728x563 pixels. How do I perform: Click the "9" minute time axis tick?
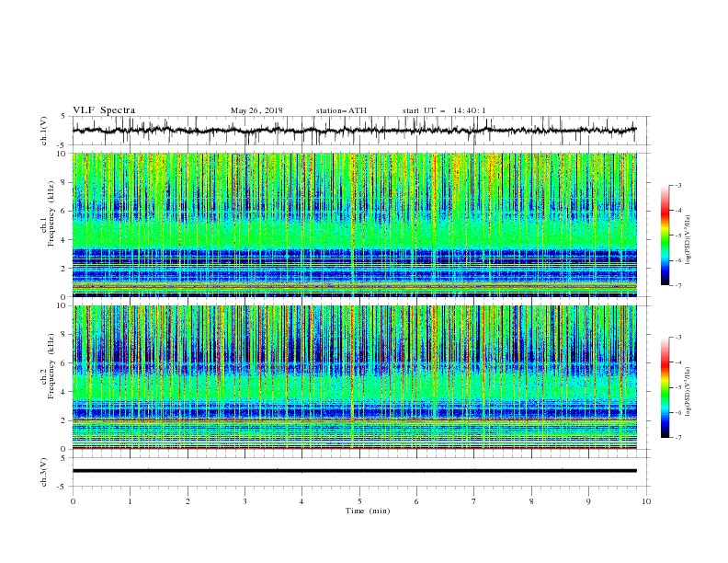[x=588, y=501]
